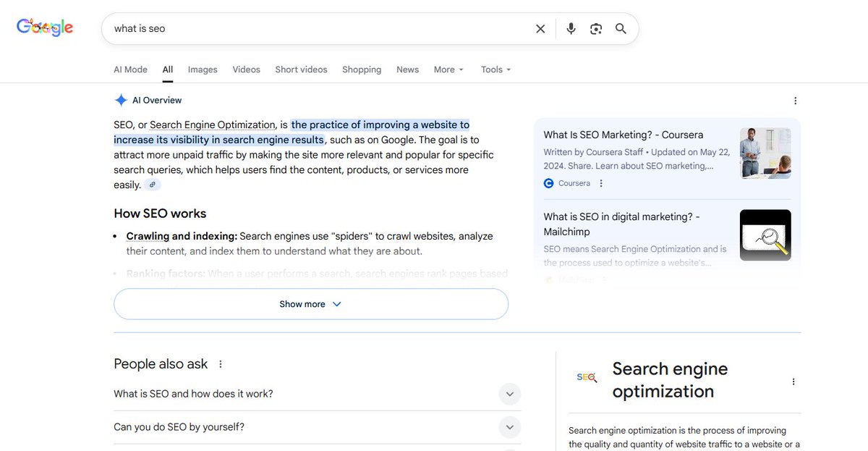The height and width of the screenshot is (451, 868).
Task: Expand AI Overview with Show more
Action: tap(311, 304)
